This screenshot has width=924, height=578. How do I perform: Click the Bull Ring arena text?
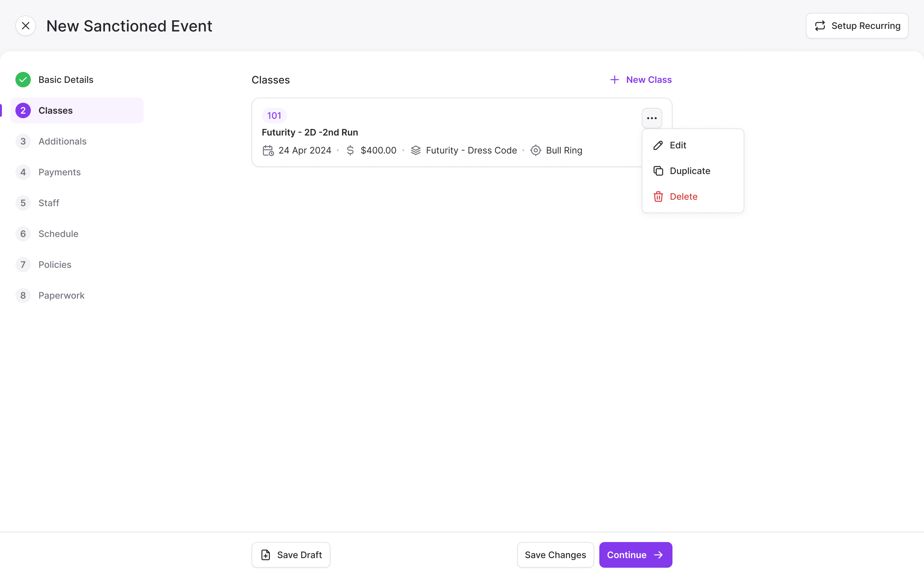point(564,151)
